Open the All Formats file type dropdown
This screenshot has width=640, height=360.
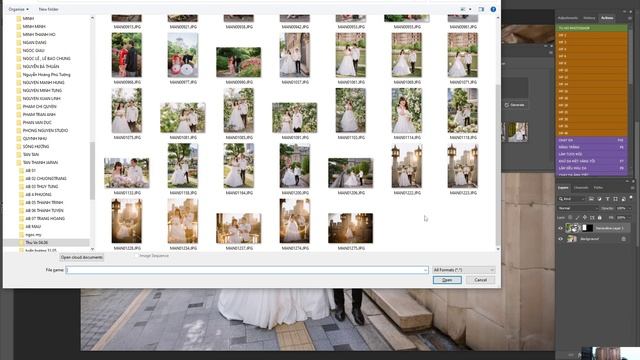tap(463, 270)
